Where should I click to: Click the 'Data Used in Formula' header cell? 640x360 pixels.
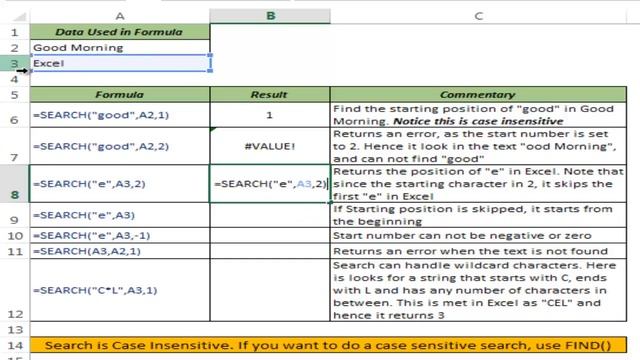point(120,32)
